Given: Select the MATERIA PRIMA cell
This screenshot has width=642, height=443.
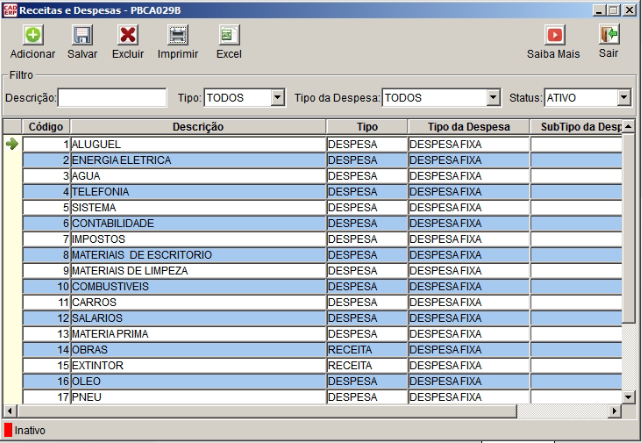Looking at the screenshot, I should point(198,334).
